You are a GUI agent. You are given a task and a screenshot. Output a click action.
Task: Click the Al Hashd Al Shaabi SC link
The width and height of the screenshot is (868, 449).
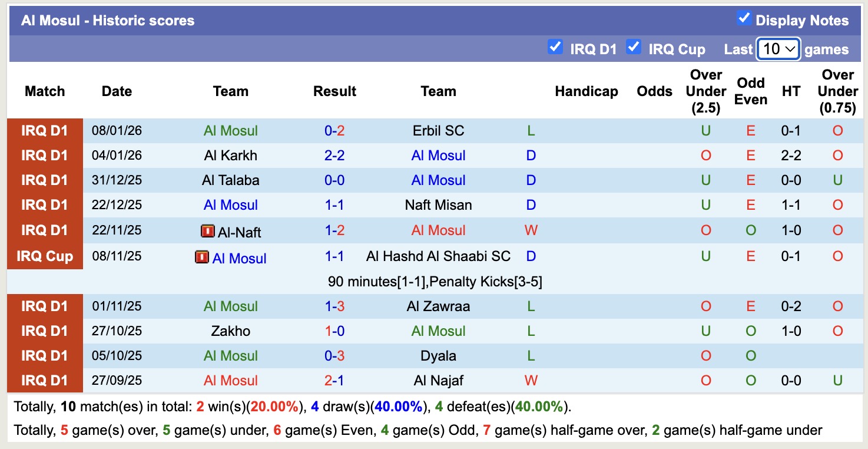(438, 256)
